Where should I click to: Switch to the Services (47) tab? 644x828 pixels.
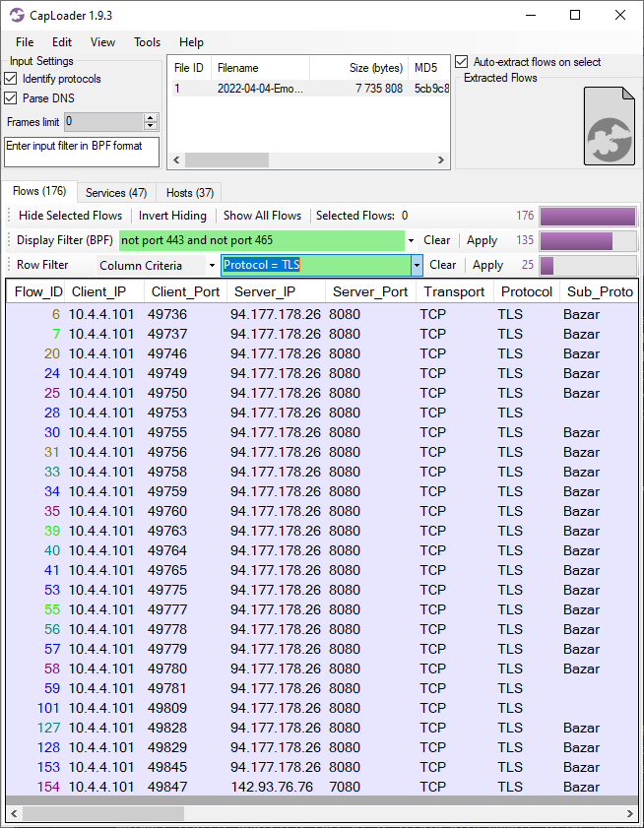pos(116,193)
